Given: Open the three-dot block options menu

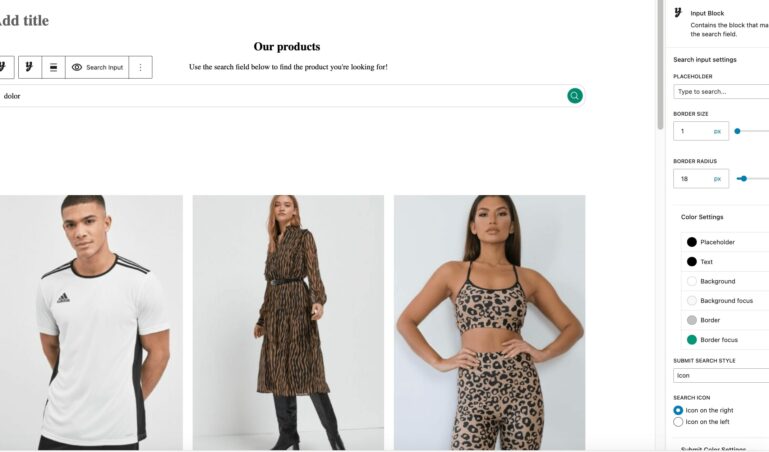Looking at the screenshot, I should pos(140,67).
